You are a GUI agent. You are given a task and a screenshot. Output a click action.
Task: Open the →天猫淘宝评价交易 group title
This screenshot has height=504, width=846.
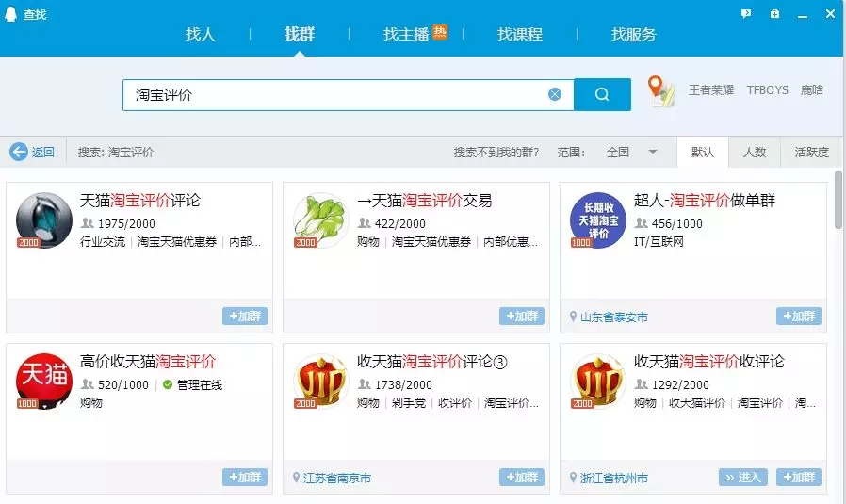pos(425,201)
